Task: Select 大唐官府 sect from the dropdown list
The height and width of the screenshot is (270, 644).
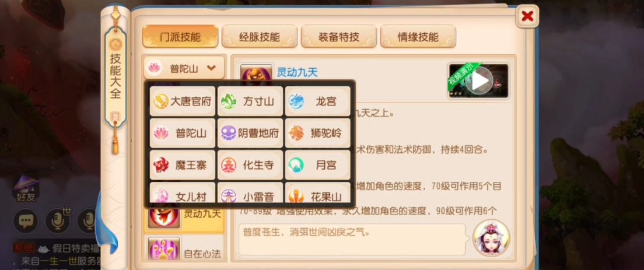Action: point(183,101)
